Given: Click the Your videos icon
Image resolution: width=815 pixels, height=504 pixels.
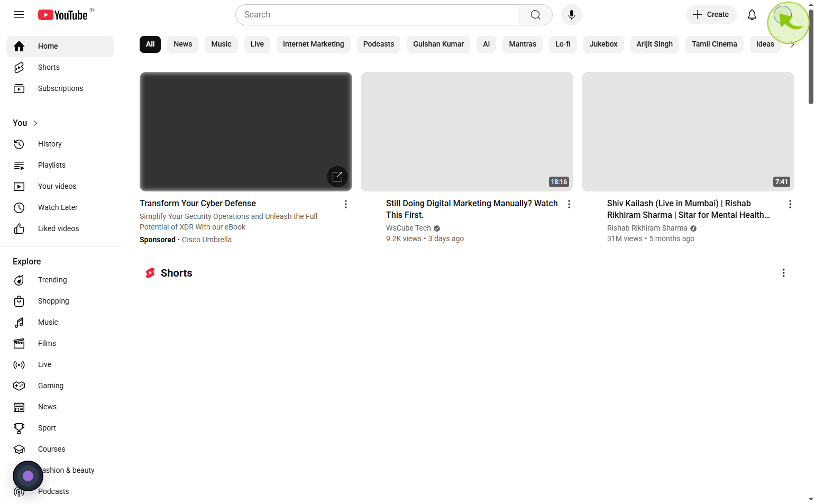Looking at the screenshot, I should click(x=19, y=187).
